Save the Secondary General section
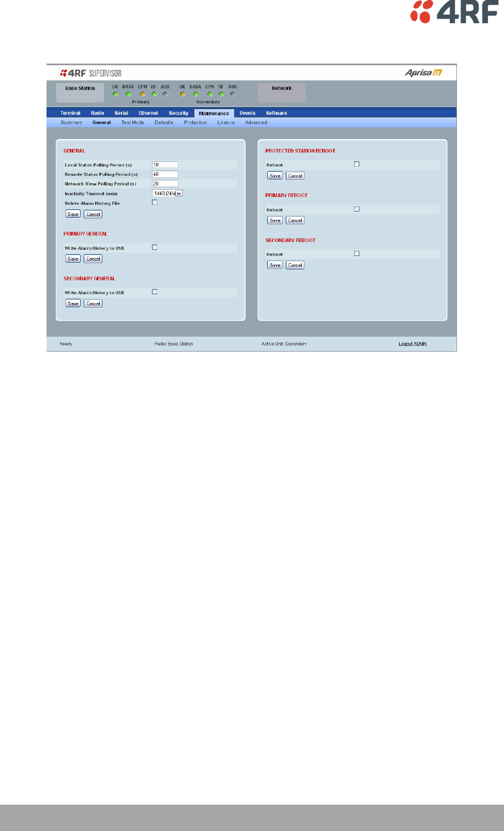The height and width of the screenshot is (831, 504). 73,304
